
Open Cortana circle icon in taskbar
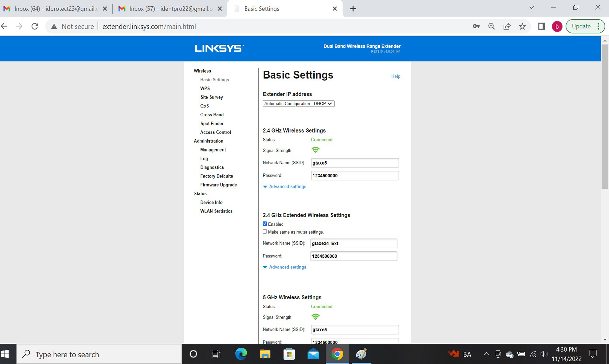click(x=193, y=354)
